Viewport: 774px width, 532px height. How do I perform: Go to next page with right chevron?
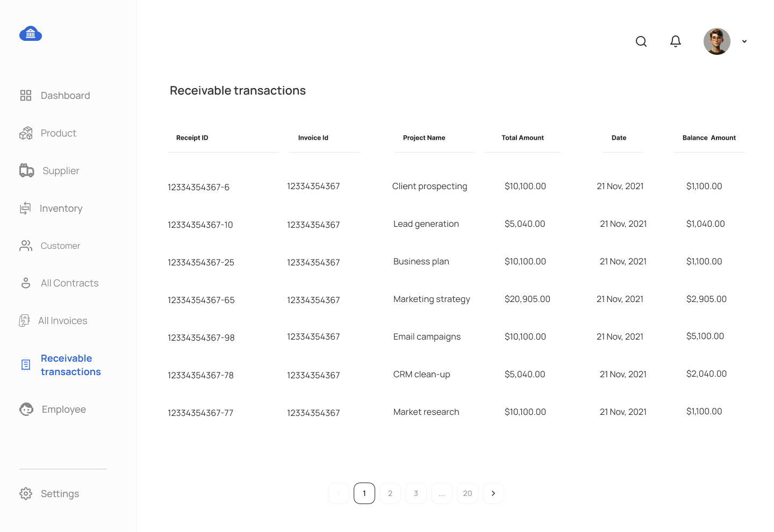click(x=493, y=493)
